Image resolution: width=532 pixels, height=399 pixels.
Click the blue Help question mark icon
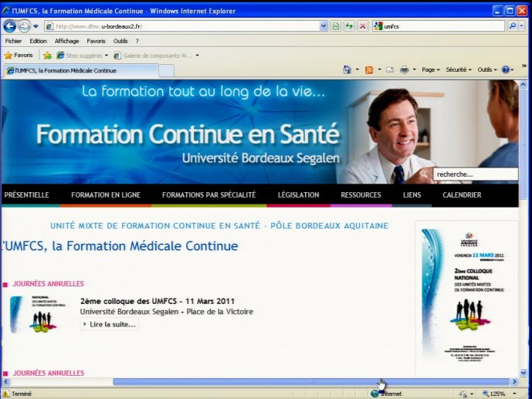click(506, 69)
